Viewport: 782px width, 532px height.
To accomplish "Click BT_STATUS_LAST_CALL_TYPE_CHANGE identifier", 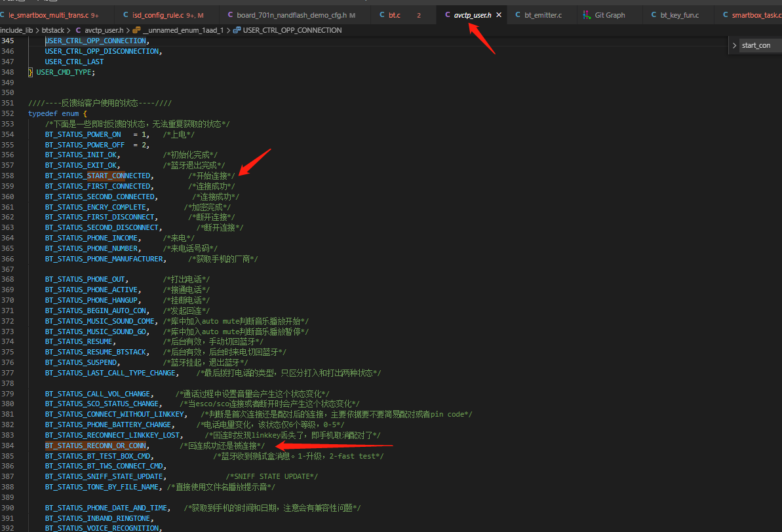I will [110, 373].
